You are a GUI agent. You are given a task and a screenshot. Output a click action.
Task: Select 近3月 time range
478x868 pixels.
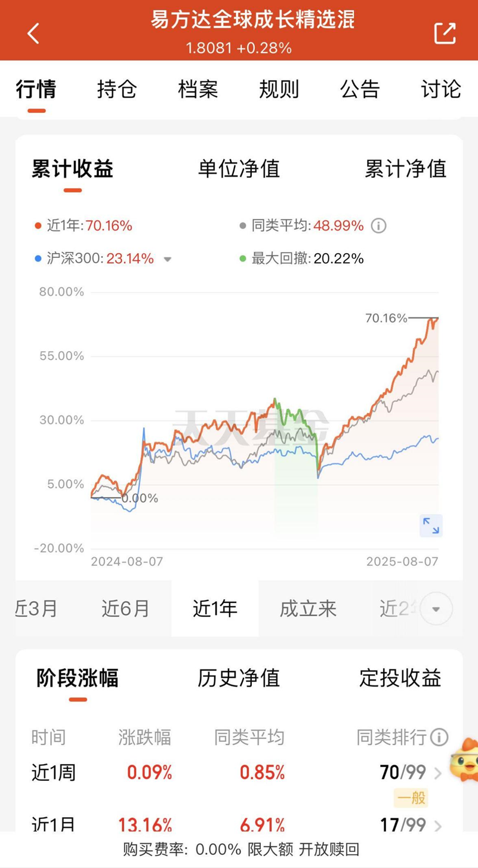pyautogui.click(x=36, y=608)
